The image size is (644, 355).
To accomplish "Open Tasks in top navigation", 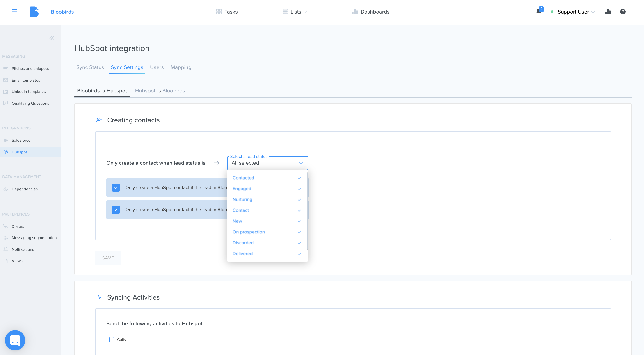I will (227, 12).
